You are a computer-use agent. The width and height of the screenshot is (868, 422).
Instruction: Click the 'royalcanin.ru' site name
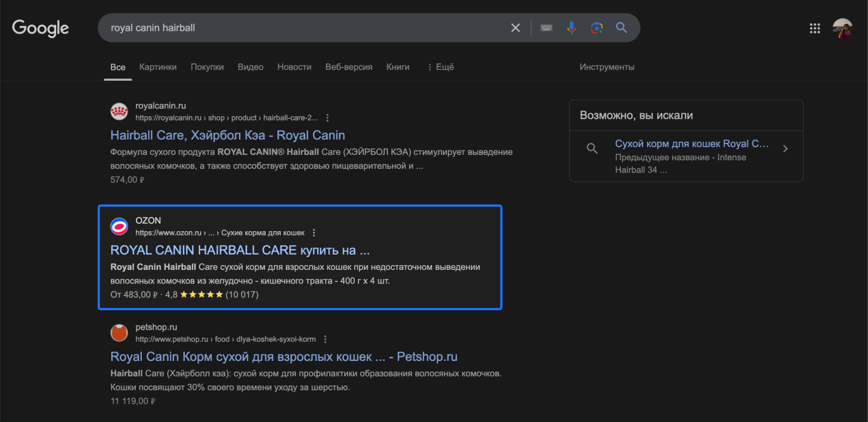click(x=160, y=106)
